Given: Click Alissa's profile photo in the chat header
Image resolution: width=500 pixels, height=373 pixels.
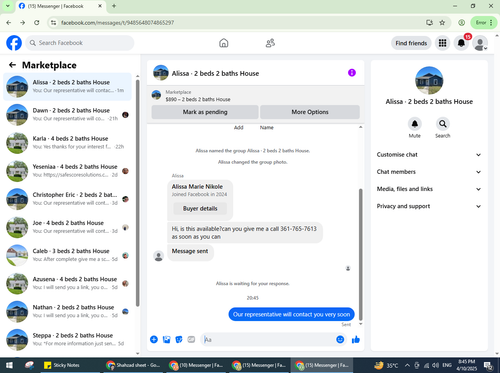Looking at the screenshot, I should pos(161,73).
